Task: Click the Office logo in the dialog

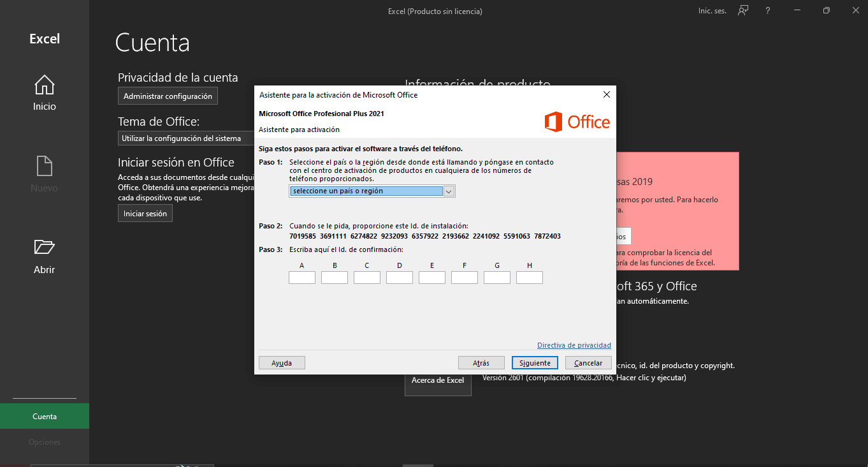Action: click(577, 122)
